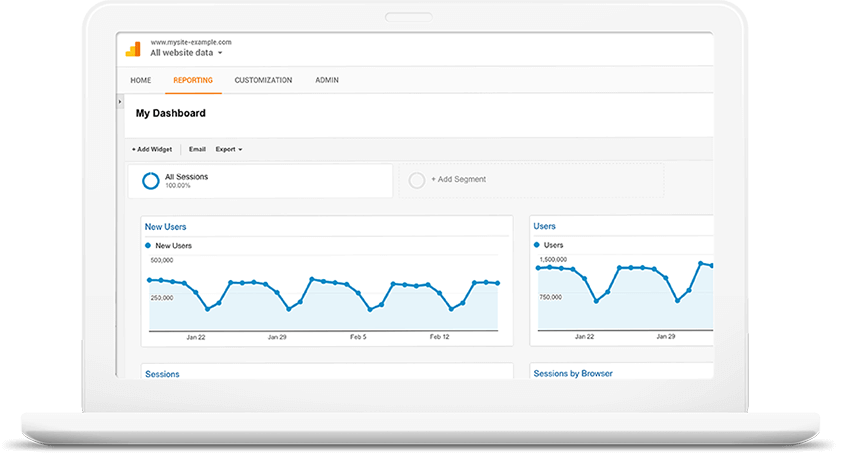Open the New Users widget title link
The image size is (845, 454).
pos(165,227)
